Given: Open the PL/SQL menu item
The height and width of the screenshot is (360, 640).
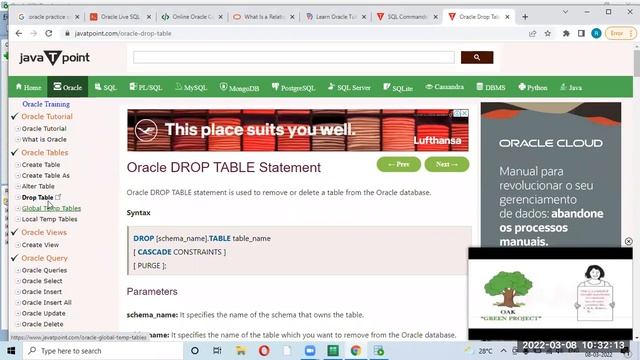Looking at the screenshot, I should click(146, 87).
